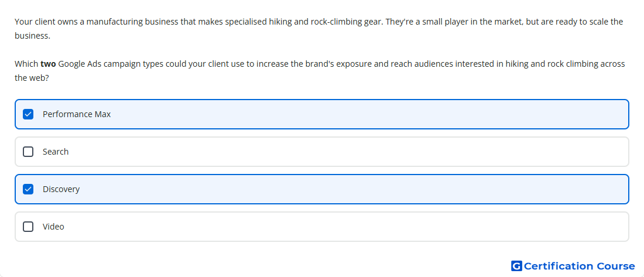
Task: Deselect the Discovery checkbox
Action: click(28, 189)
